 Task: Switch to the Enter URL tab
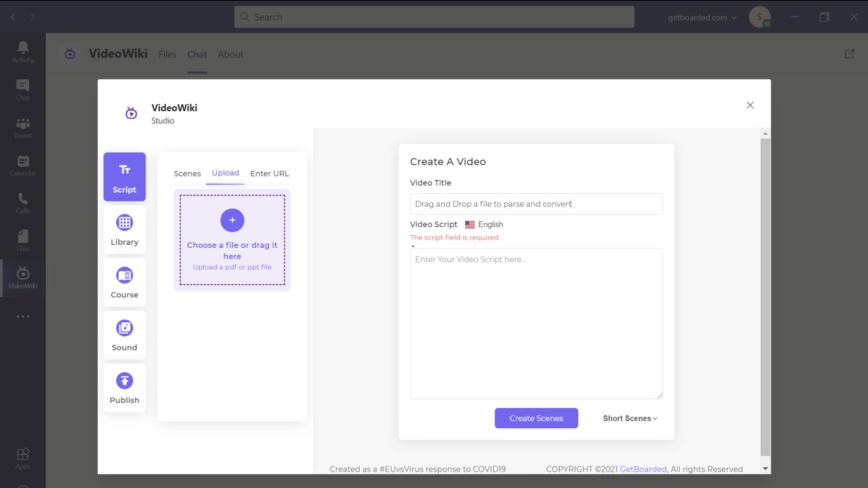click(x=269, y=173)
